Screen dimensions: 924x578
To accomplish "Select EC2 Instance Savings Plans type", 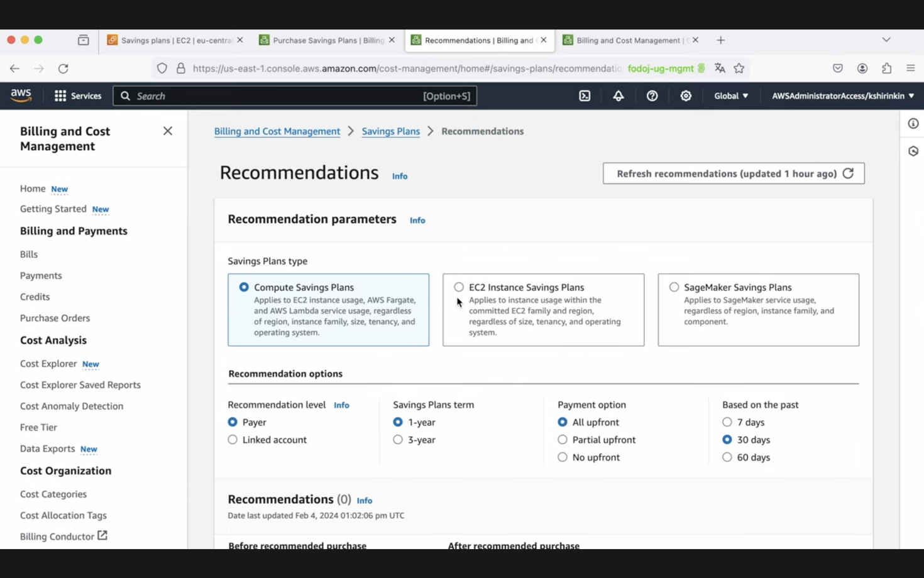I will [x=459, y=287].
